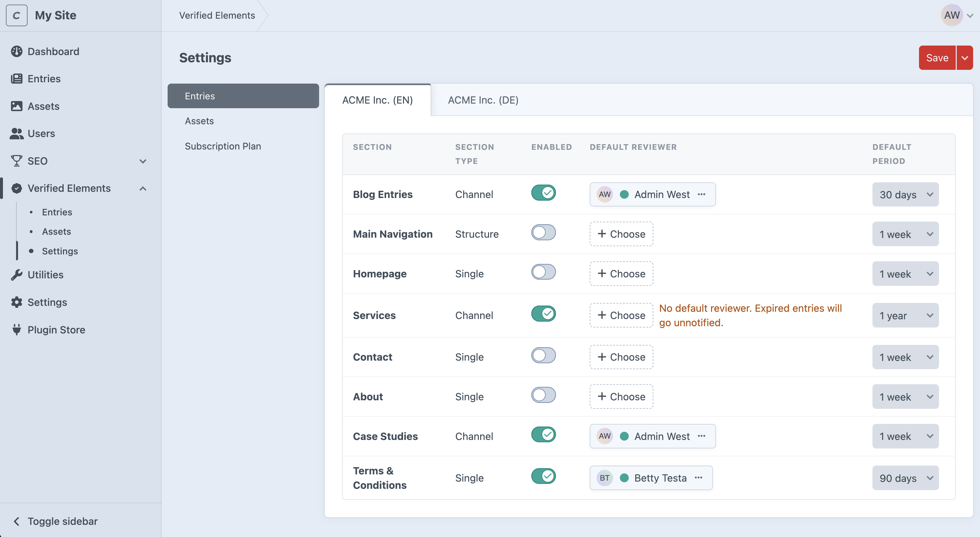Click the AW user avatar at top right
The image size is (980, 537).
pos(952,15)
